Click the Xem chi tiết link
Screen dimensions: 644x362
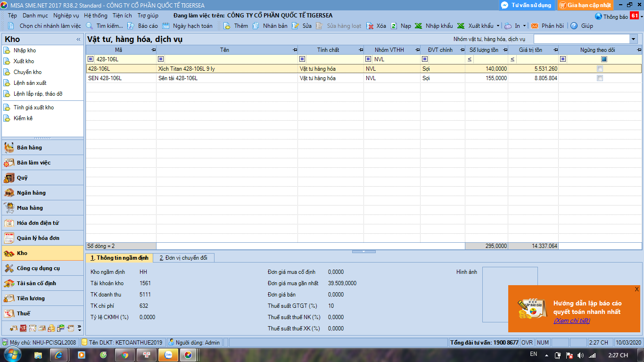coord(571,321)
